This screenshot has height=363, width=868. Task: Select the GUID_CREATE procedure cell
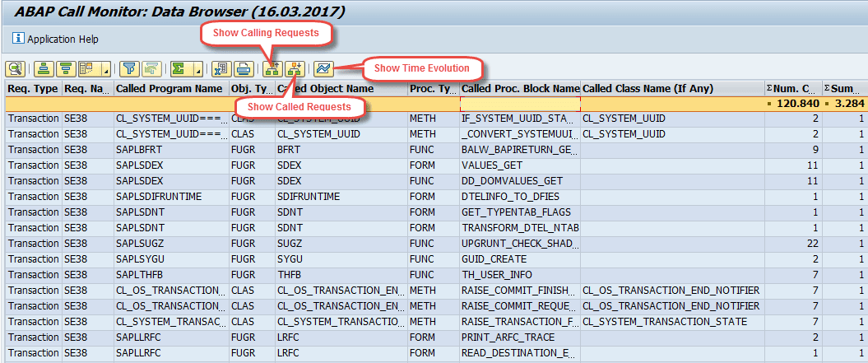coord(520,258)
